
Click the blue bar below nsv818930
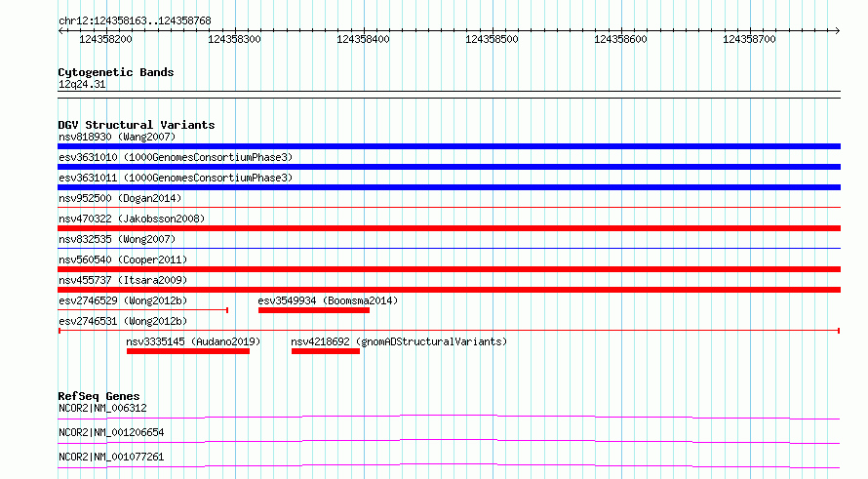point(449,146)
